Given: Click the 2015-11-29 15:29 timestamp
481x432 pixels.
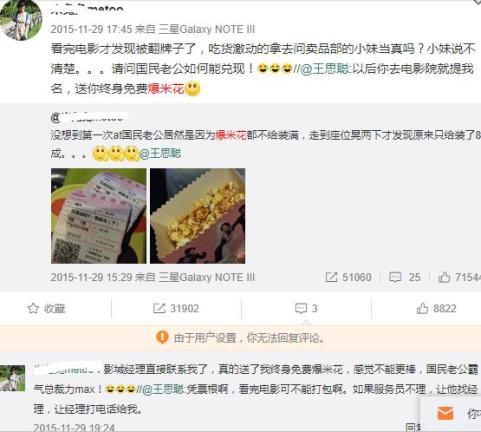Looking at the screenshot, I should click(92, 277).
